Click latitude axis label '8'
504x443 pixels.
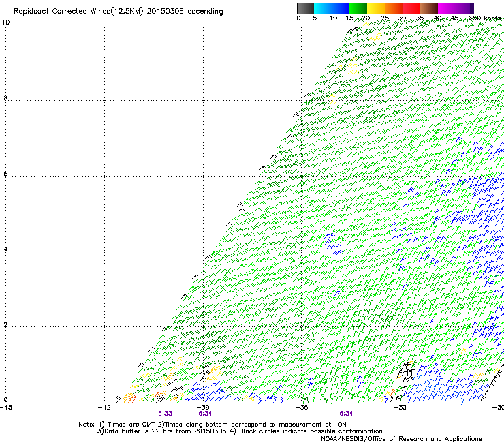point(5,98)
